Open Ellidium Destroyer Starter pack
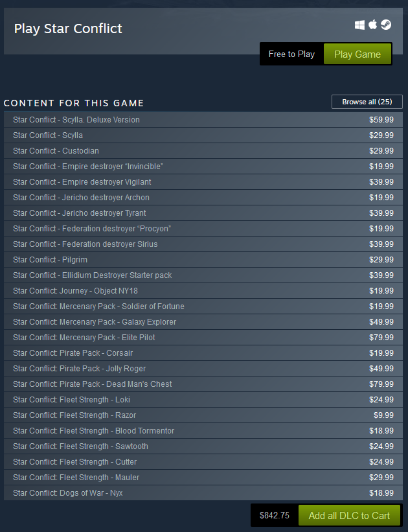 point(203,275)
